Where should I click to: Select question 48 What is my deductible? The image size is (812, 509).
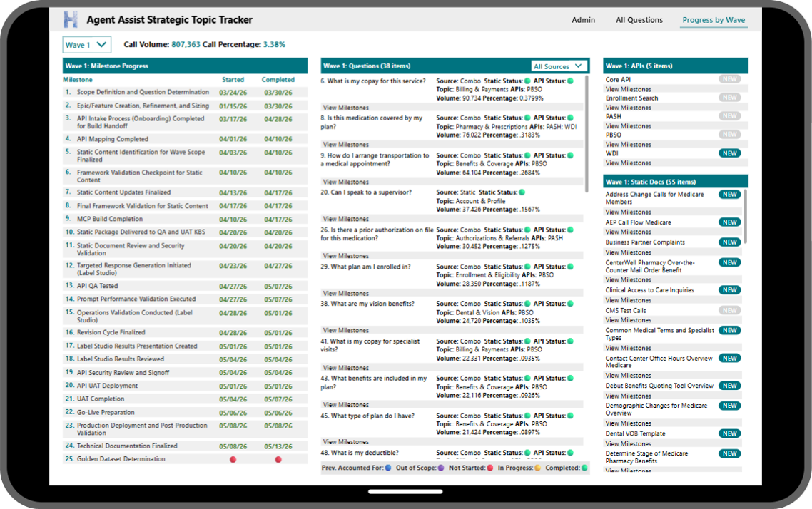[x=360, y=453]
